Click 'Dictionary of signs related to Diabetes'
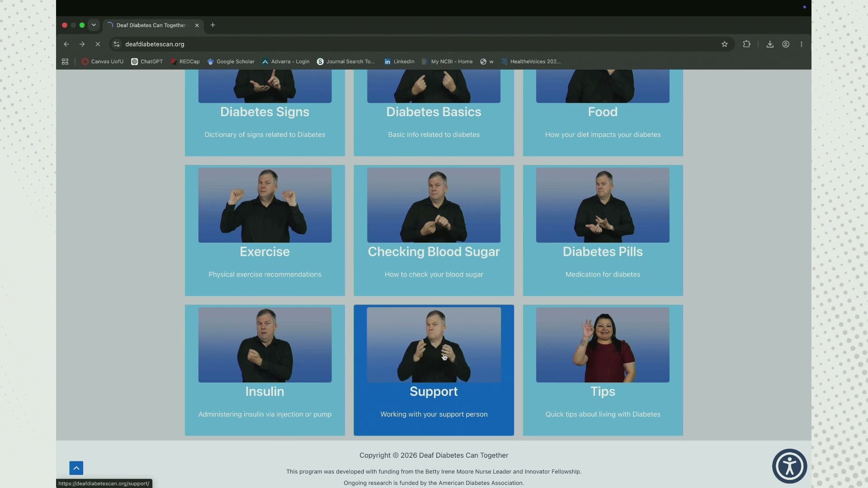The height and width of the screenshot is (488, 868). 265,135
